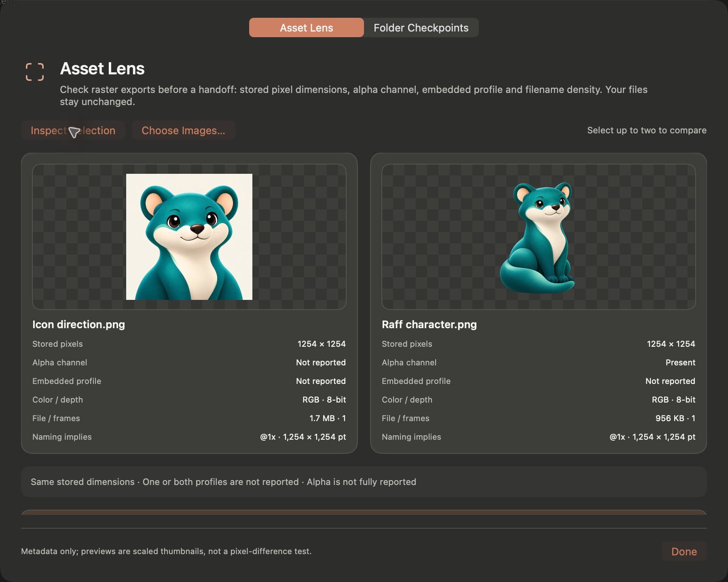The height and width of the screenshot is (582, 728).
Task: Click the '956 KB · 1' file size value
Action: click(675, 418)
